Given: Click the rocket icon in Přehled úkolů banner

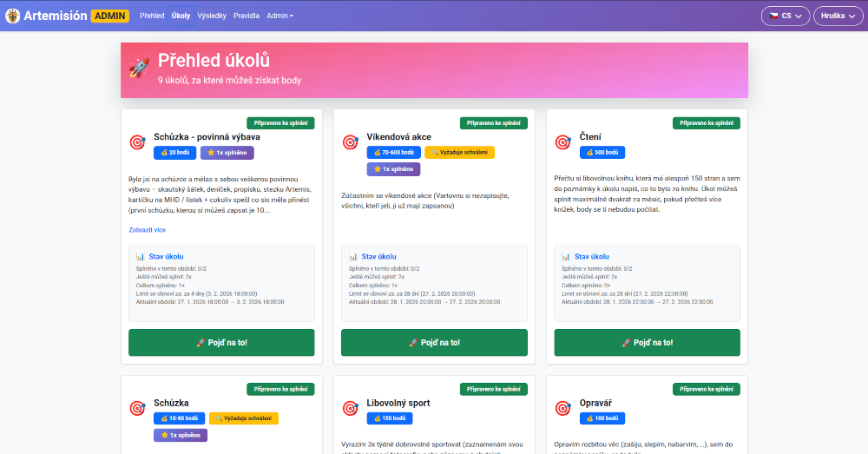Looking at the screenshot, I should point(139,68).
